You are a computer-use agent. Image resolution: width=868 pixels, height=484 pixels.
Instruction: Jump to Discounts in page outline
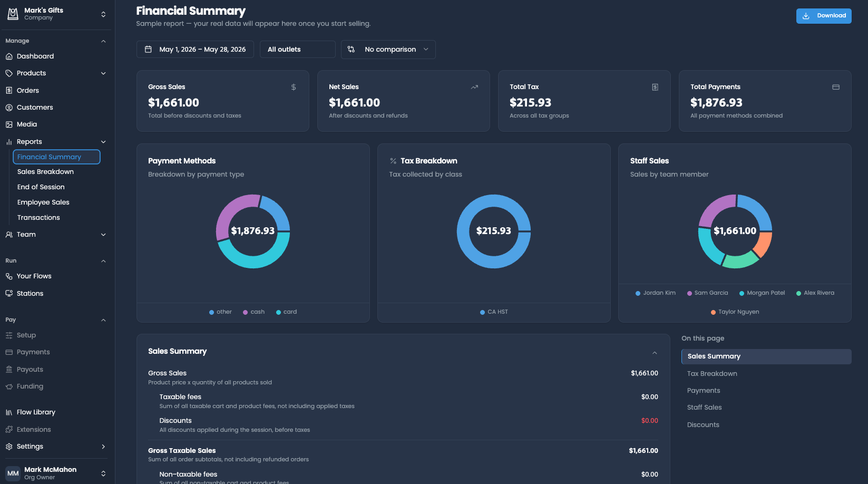point(703,425)
